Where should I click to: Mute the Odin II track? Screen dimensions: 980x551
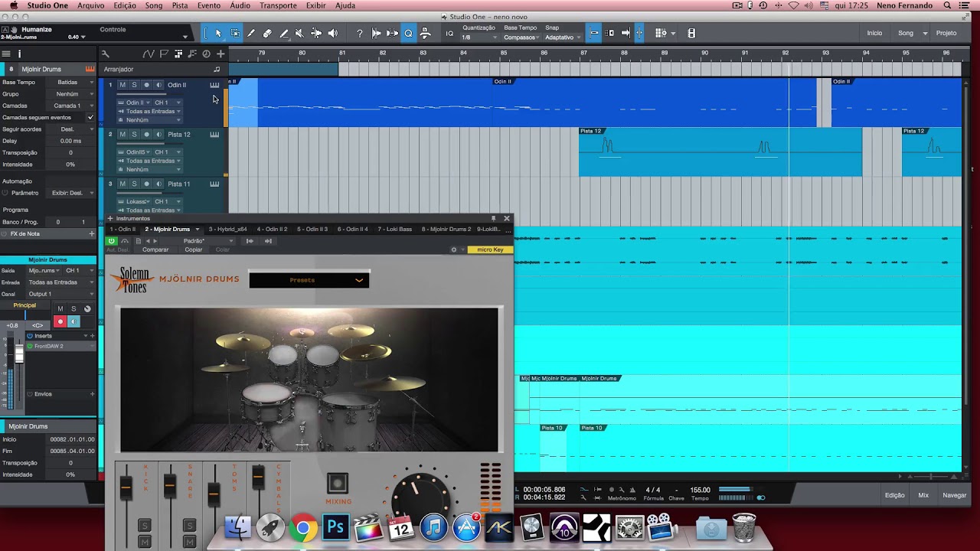coord(122,85)
